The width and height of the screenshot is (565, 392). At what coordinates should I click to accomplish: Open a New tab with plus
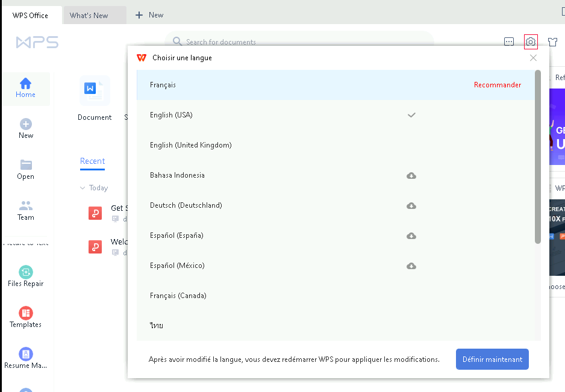[149, 15]
